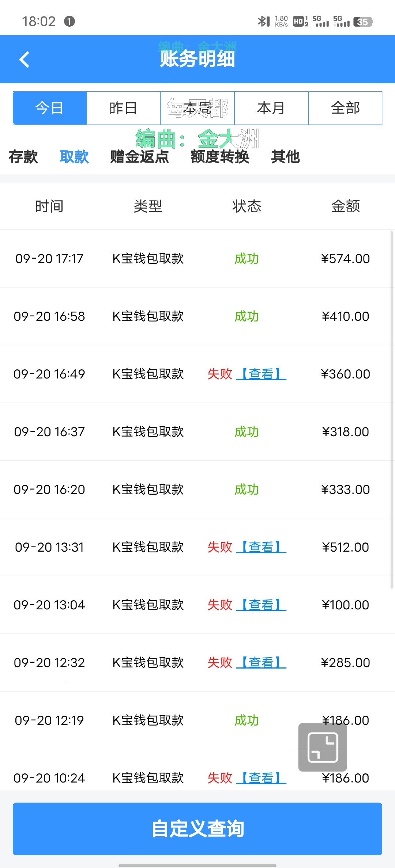The image size is (395, 868).
Task: View failure details for ¥512.00 withdrawal
Action: (x=261, y=547)
